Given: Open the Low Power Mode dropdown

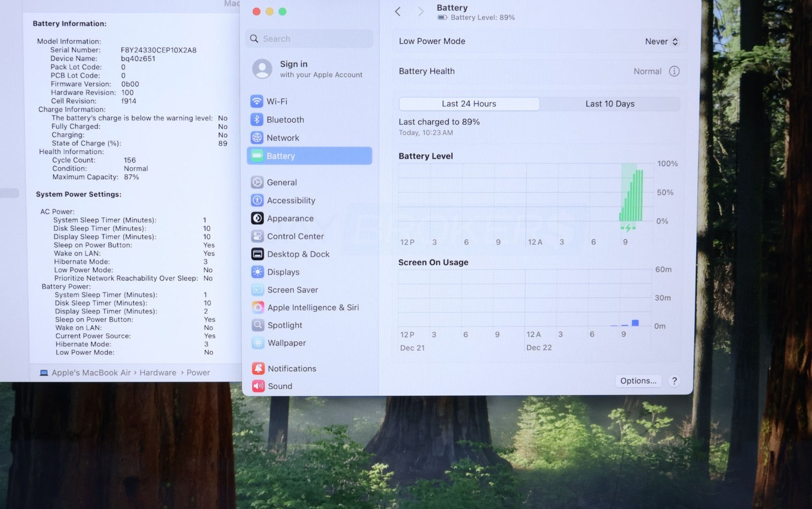Looking at the screenshot, I should [661, 42].
